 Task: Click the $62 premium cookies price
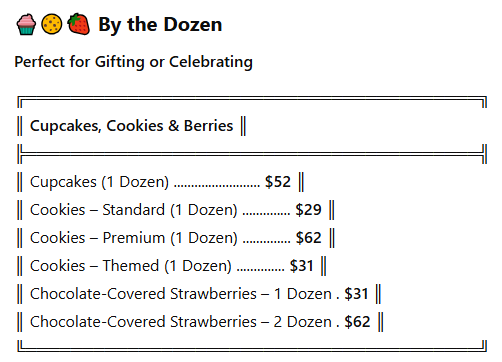tap(309, 238)
